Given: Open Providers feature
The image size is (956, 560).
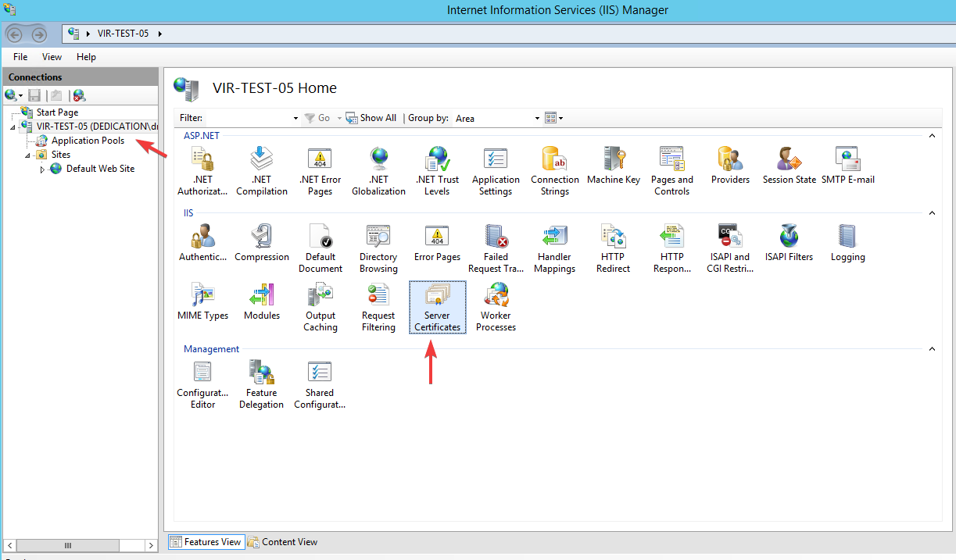Looking at the screenshot, I should (x=730, y=166).
